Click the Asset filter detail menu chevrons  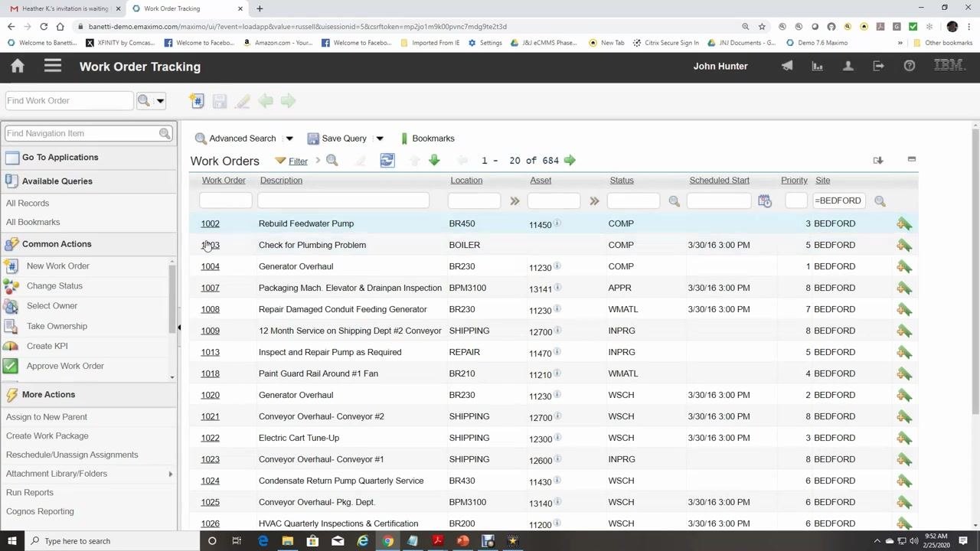(594, 201)
